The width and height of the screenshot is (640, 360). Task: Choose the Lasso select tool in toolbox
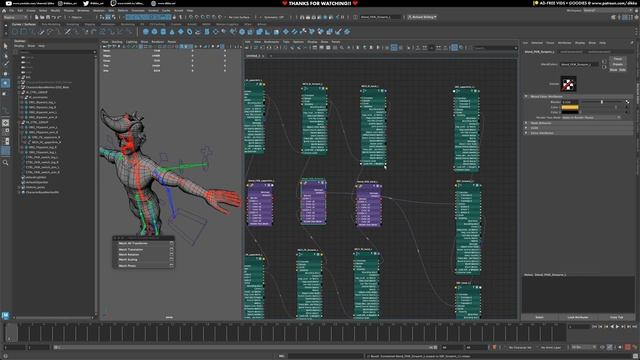pyautogui.click(x=5, y=55)
